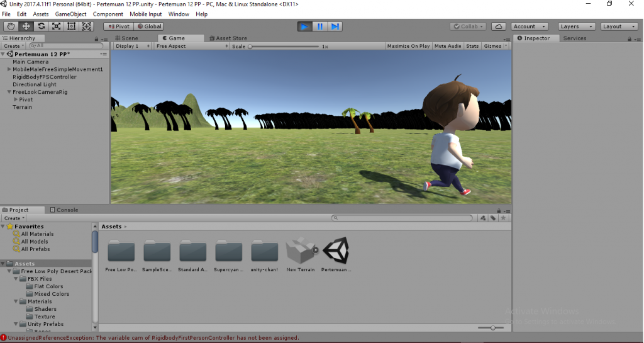Click the Project search field

(x=402, y=218)
